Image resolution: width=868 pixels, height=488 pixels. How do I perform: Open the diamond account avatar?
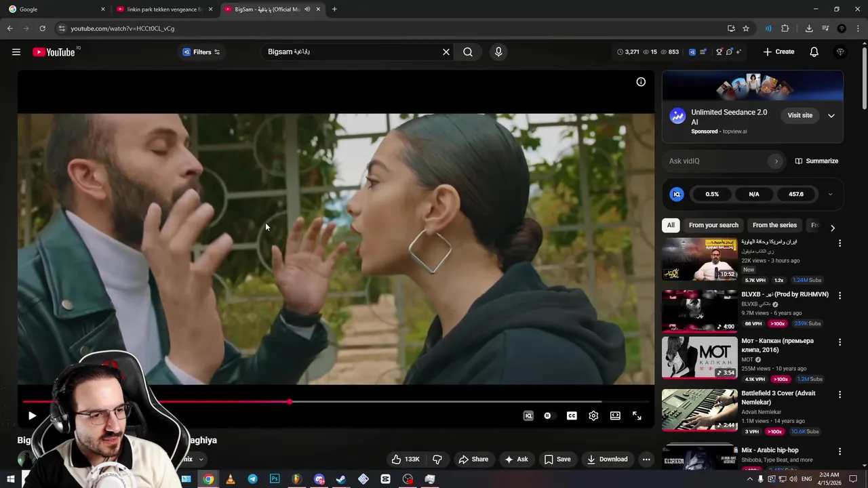841,52
